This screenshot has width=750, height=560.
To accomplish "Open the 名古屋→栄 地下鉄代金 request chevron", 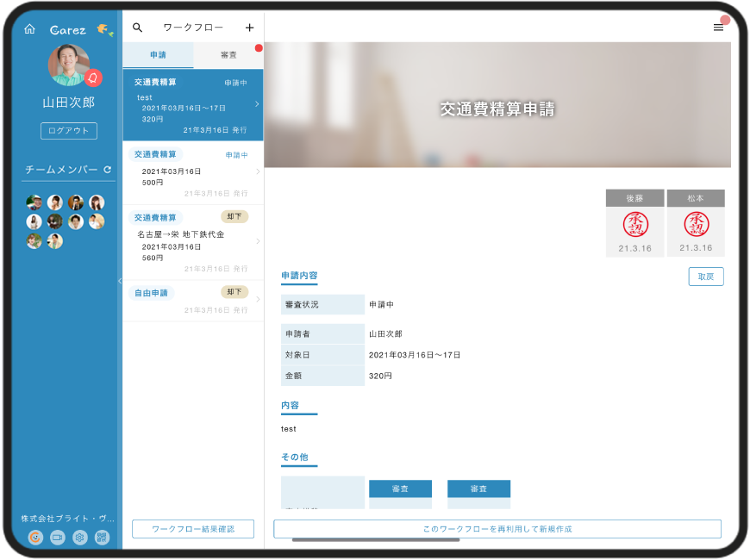I will (x=258, y=241).
